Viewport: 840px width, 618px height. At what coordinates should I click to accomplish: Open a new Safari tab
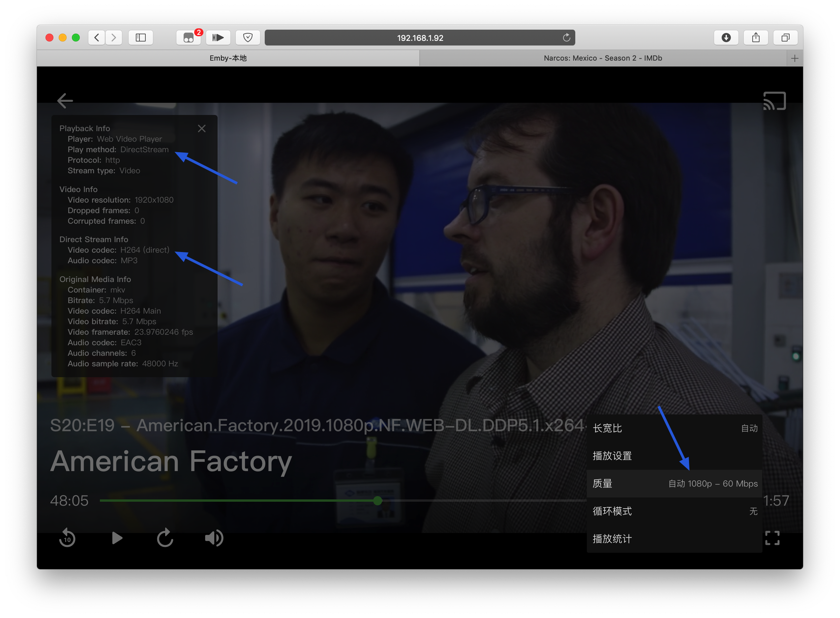[795, 58]
